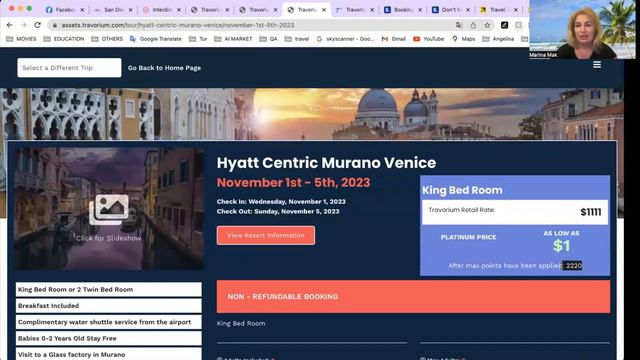Viewport: 640px width, 360px height.
Task: Click Babies 0-2 Years Old Stay Free row
Action: tap(109, 338)
